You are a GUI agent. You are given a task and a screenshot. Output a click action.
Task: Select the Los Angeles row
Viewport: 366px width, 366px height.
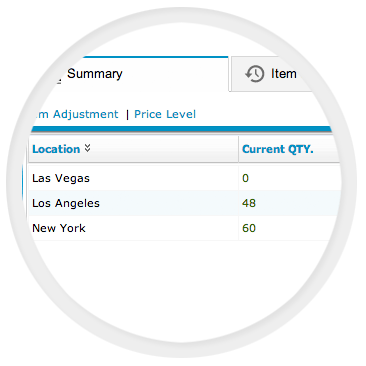pyautogui.click(x=183, y=203)
